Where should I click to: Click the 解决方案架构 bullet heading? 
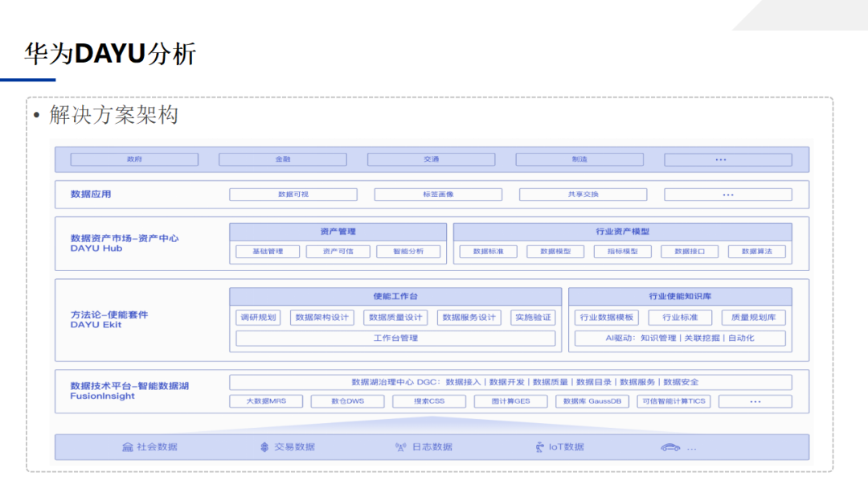pos(113,115)
